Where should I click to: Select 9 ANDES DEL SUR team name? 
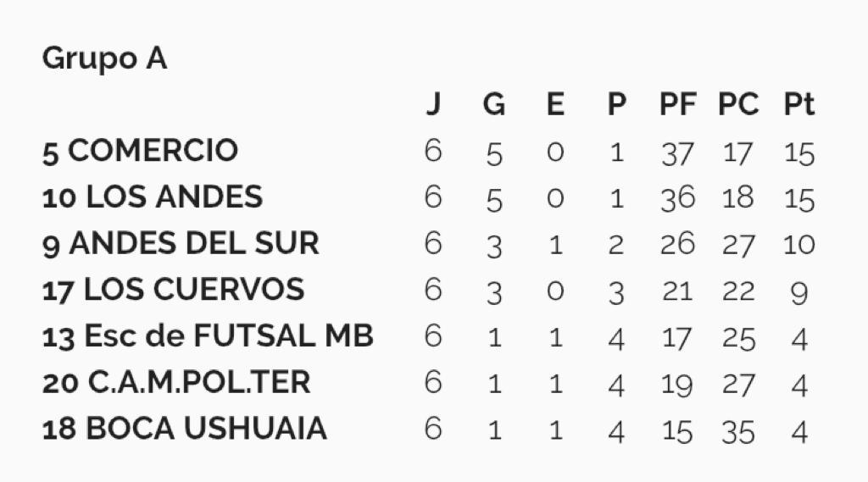(181, 243)
